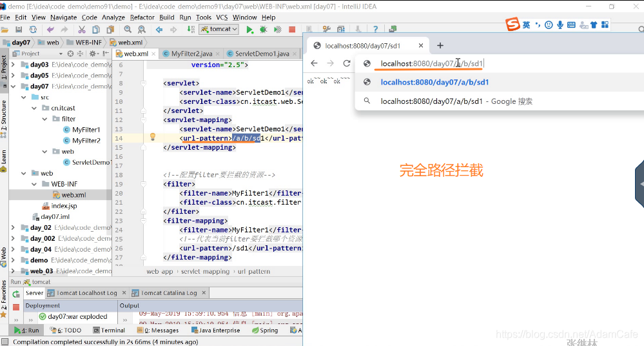Open file with the folder toolbar icon

[5, 30]
